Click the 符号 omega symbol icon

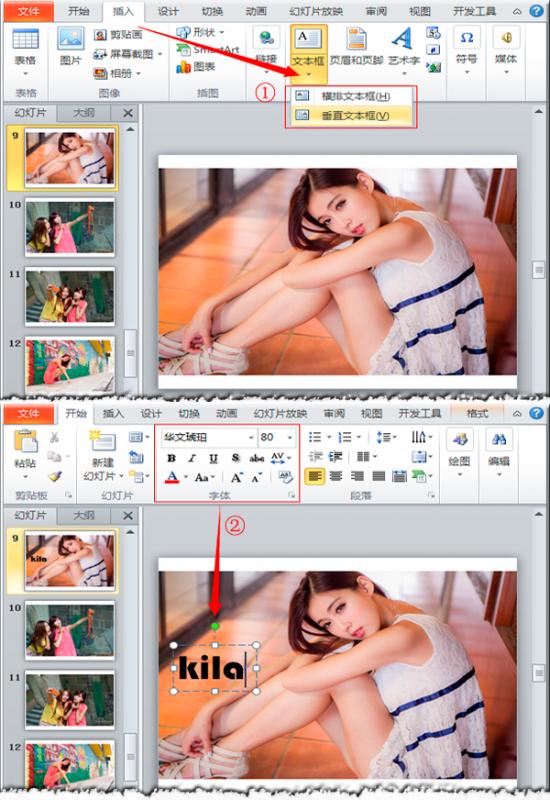466,38
